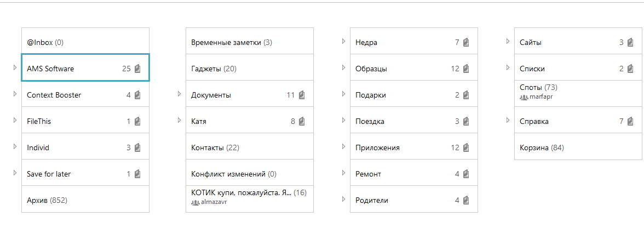
Task: Select the Временные заметки notebook
Action: pyautogui.click(x=231, y=42)
